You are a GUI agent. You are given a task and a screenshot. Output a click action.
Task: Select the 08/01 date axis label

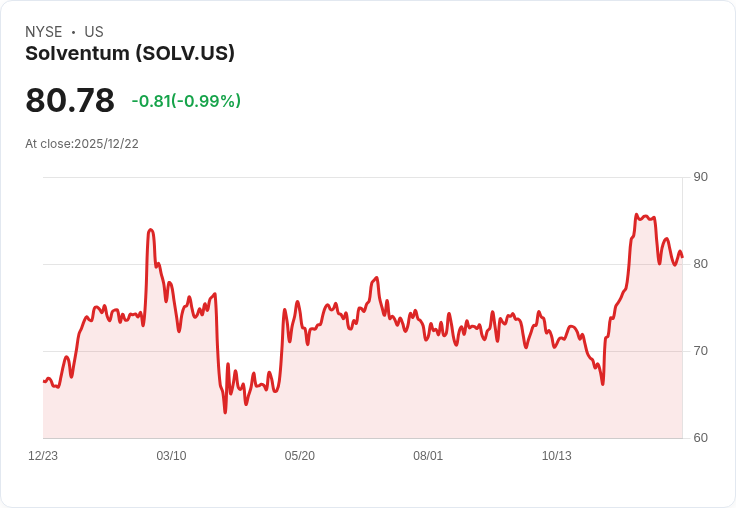[x=428, y=456]
